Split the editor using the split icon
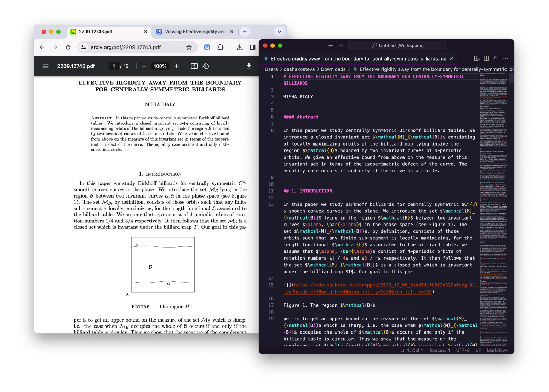The height and width of the screenshot is (392, 549). pyautogui.click(x=486, y=58)
